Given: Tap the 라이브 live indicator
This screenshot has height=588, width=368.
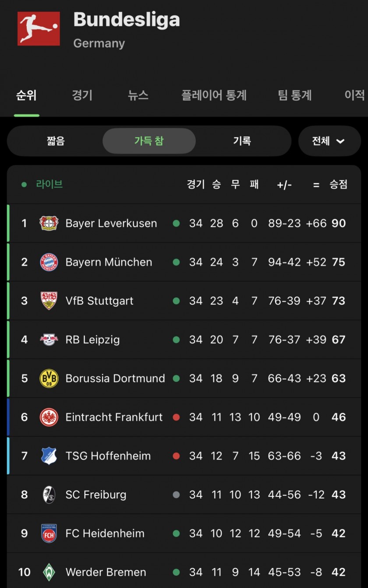Looking at the screenshot, I should tap(42, 184).
